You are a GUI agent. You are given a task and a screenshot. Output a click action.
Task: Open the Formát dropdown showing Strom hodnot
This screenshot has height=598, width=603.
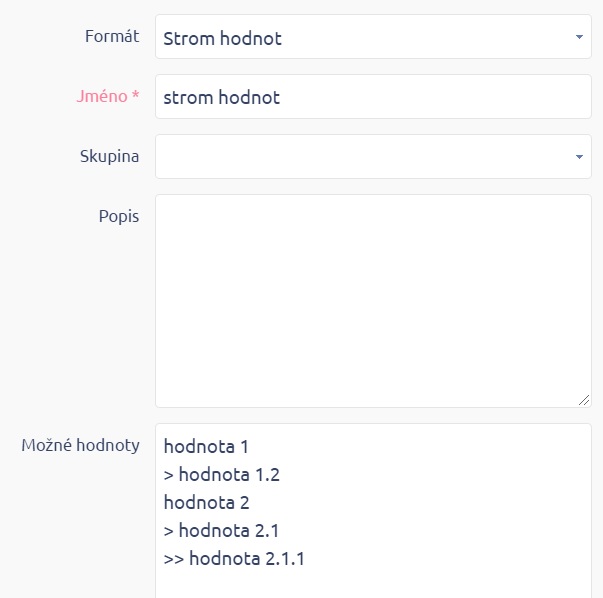click(372, 38)
